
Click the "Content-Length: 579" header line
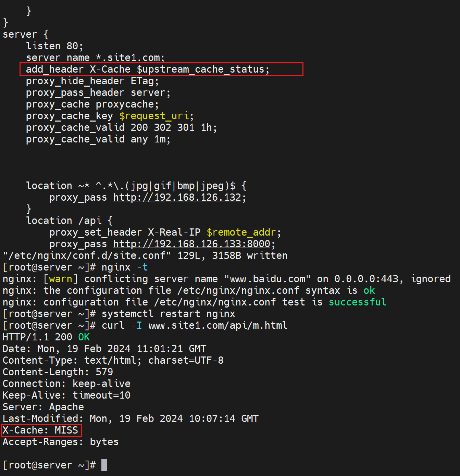58,372
